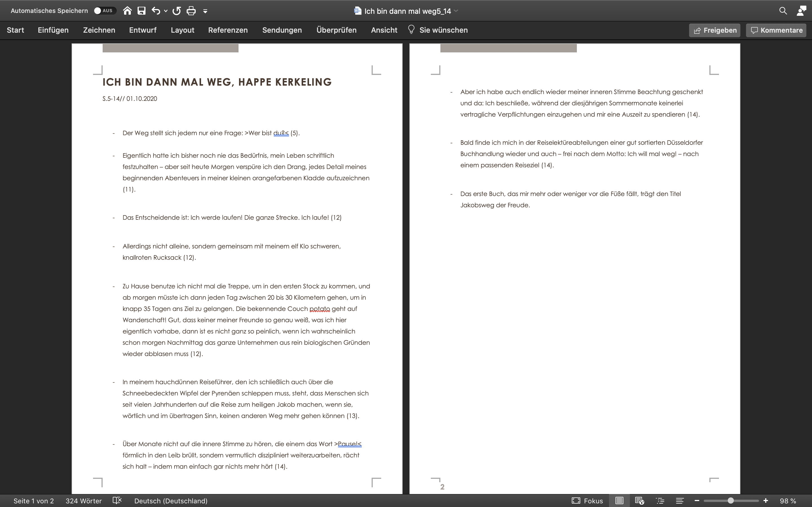Switch to Web layout view icon
The width and height of the screenshot is (812, 507).
tap(639, 501)
